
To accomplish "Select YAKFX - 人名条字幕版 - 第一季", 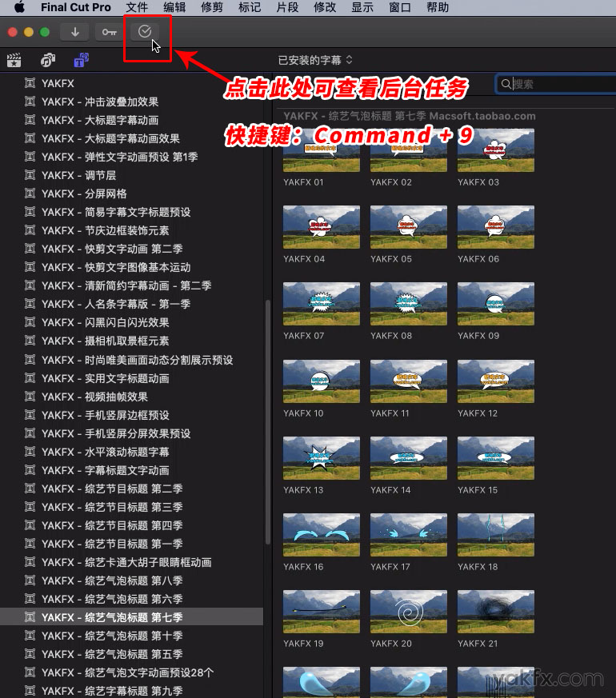I will coord(131,304).
